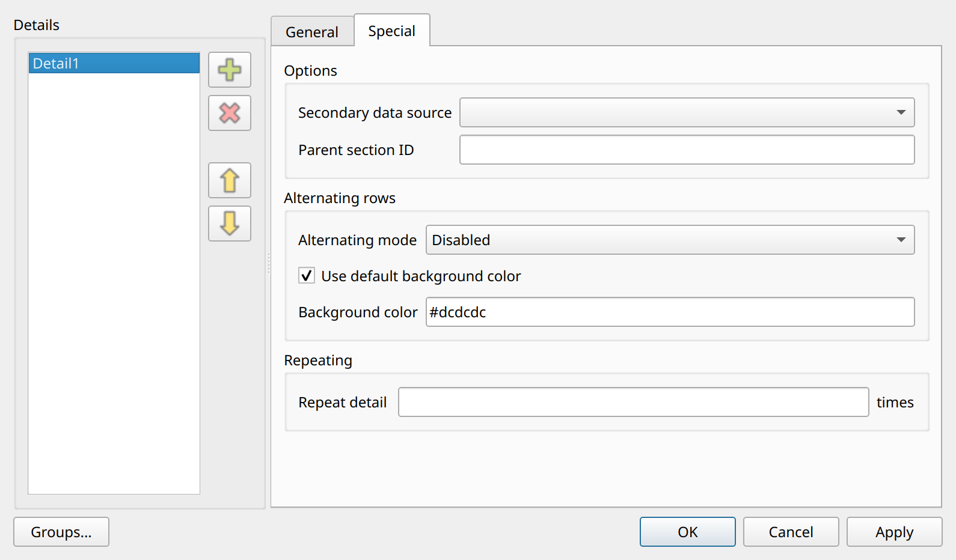Click the Parent section ID field
956x560 pixels.
click(x=687, y=150)
